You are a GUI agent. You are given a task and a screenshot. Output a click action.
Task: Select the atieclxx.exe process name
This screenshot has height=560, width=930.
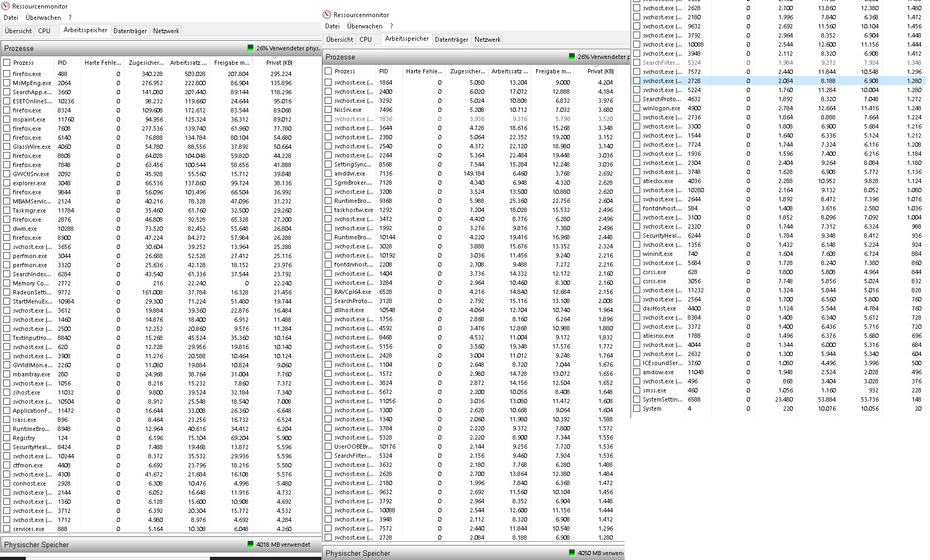658,181
